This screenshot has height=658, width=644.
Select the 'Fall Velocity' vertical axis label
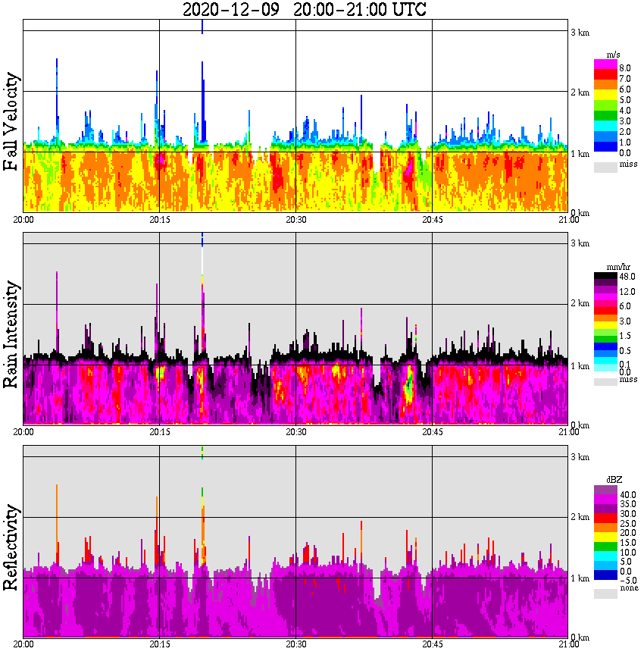(x=11, y=121)
